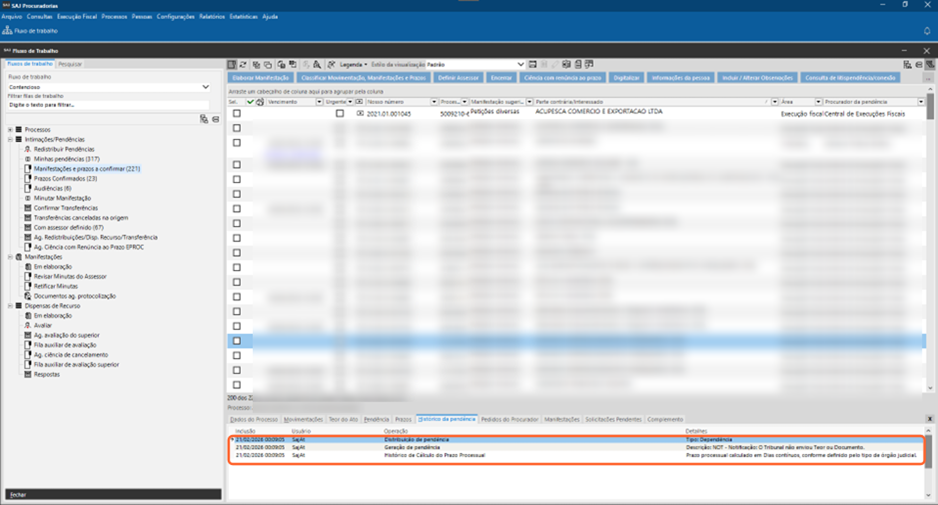Click the filter queues text field
938x505 pixels.
point(108,105)
